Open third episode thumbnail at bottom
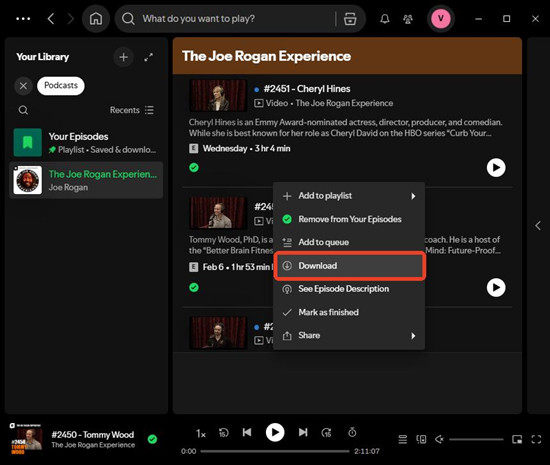550x465 pixels. coord(218,333)
